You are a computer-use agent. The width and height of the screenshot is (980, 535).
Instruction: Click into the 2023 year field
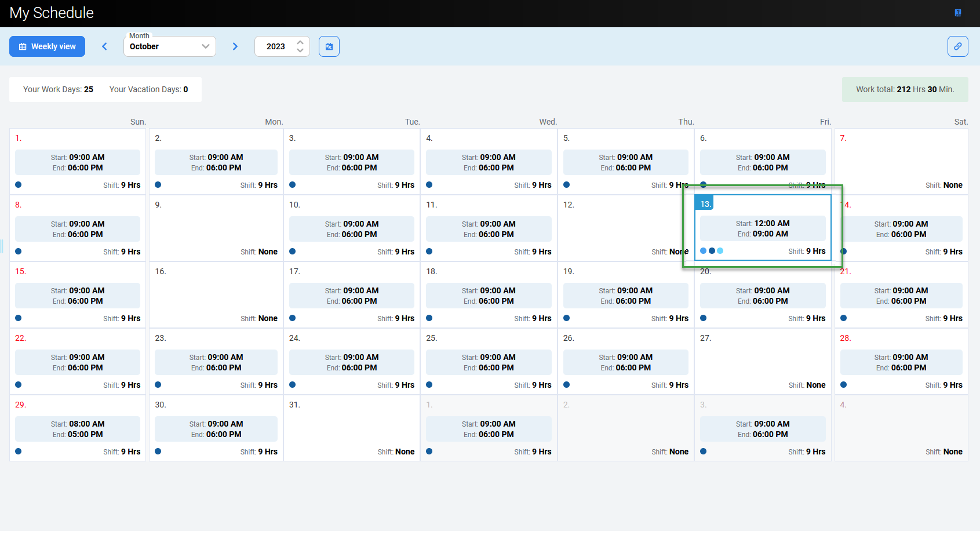tap(276, 46)
